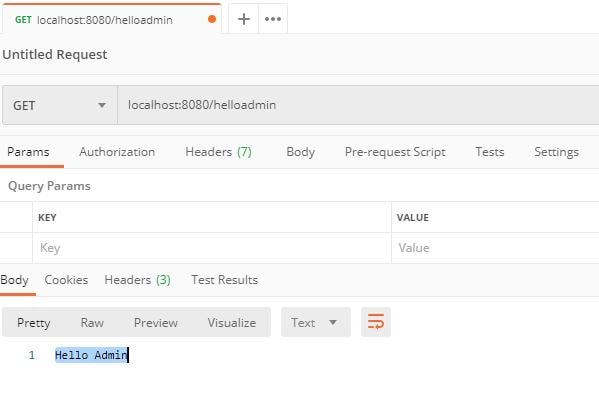Image resolution: width=599 pixels, height=393 pixels.
Task: Open the Test Results tab
Action: coord(225,280)
